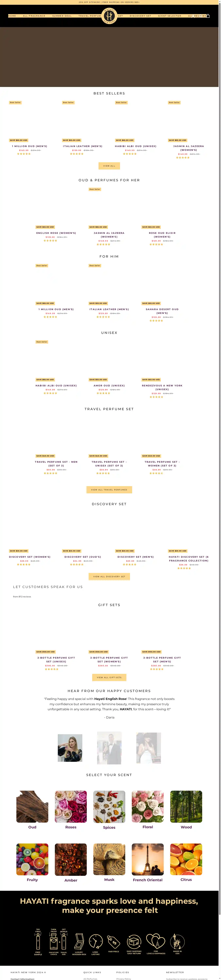
Task: Go to the Summer Deal menu item
Action: point(62,16)
